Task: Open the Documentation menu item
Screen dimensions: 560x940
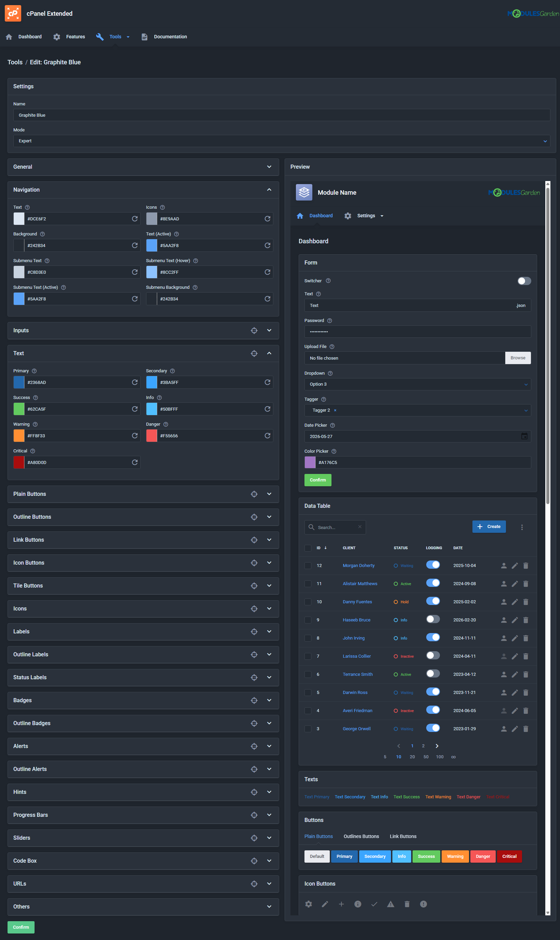Action: pos(164,37)
